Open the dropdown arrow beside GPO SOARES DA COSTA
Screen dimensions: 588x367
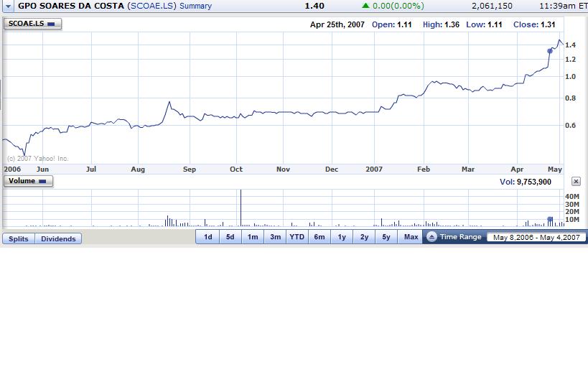click(x=8, y=6)
